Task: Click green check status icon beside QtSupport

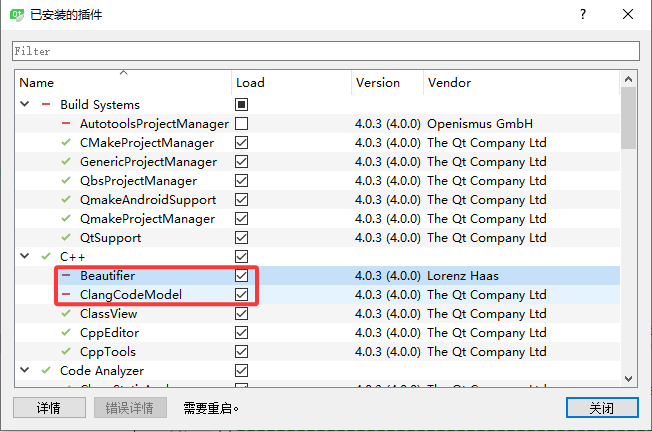Action: pos(66,237)
